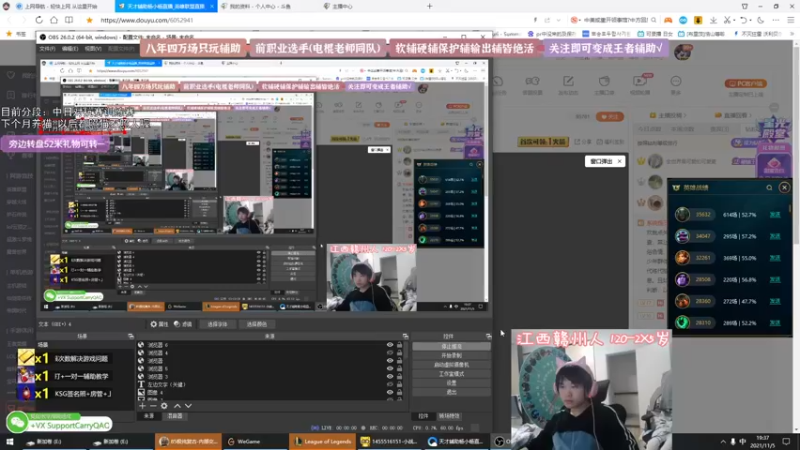
Task: Open League of Legends from taskbar
Action: 322,442
